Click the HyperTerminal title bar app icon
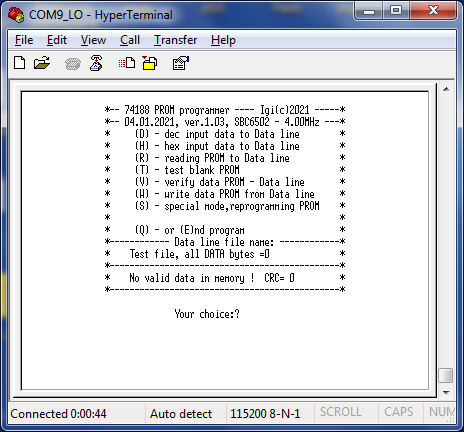The image size is (464, 432). [x=16, y=15]
